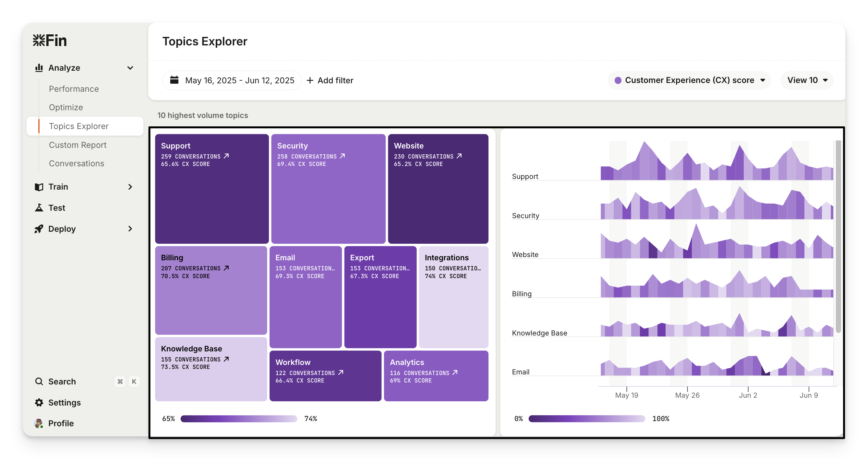This screenshot has height=459, width=868.
Task: Click the Analyze bar chart icon
Action: point(39,68)
